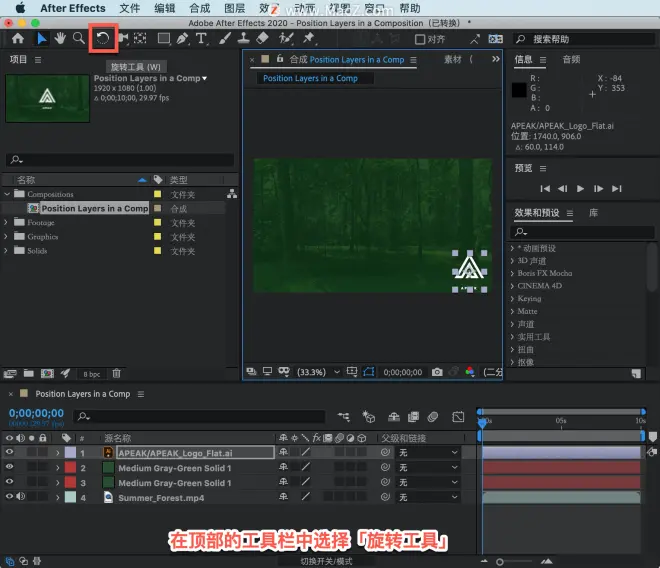Screen dimensions: 660x568
Task: Expand the Keying effects category
Action: [512, 299]
